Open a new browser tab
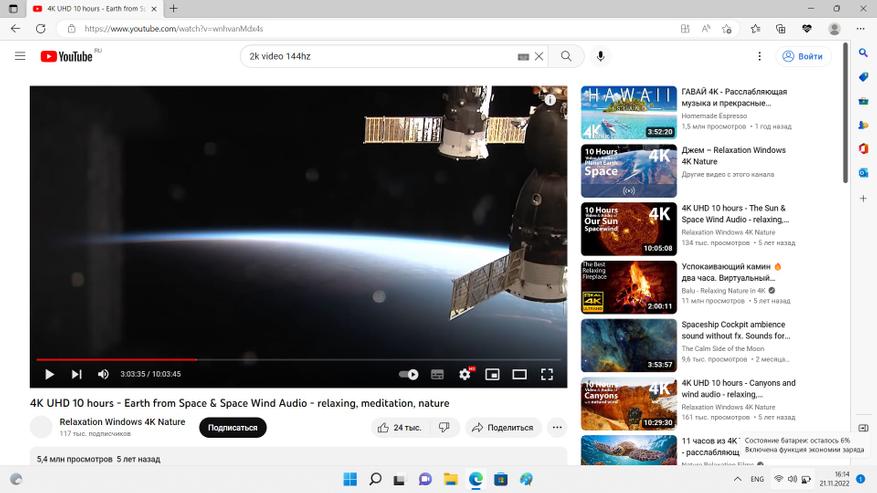This screenshot has width=877, height=493. click(173, 8)
